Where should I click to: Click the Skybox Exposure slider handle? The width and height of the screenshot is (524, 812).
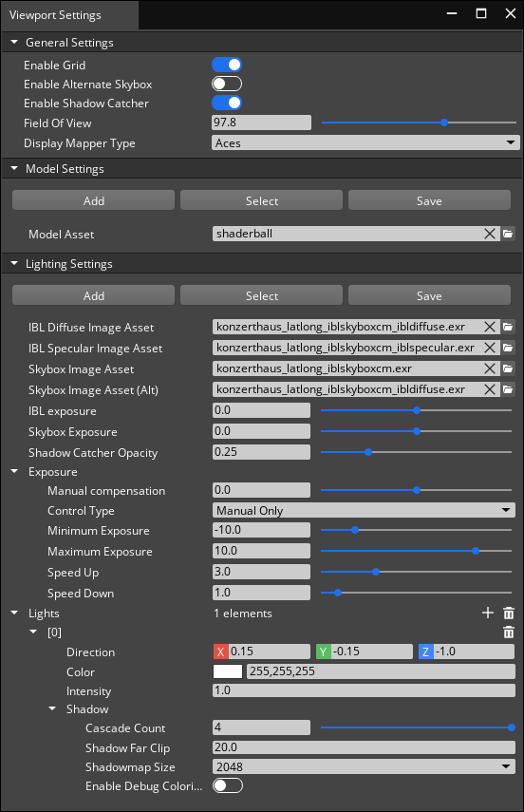click(x=417, y=431)
